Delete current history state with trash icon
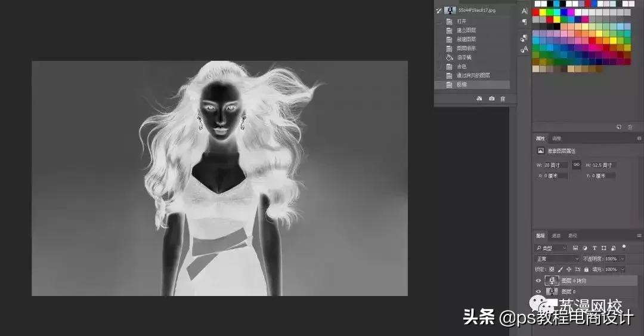Image resolution: width=644 pixels, height=336 pixels. coord(503,98)
